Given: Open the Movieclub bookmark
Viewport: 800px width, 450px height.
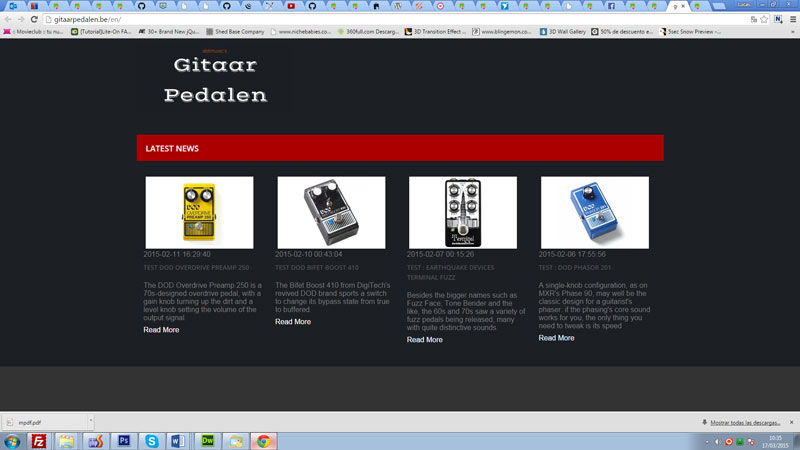Looking at the screenshot, I should pyautogui.click(x=34, y=32).
